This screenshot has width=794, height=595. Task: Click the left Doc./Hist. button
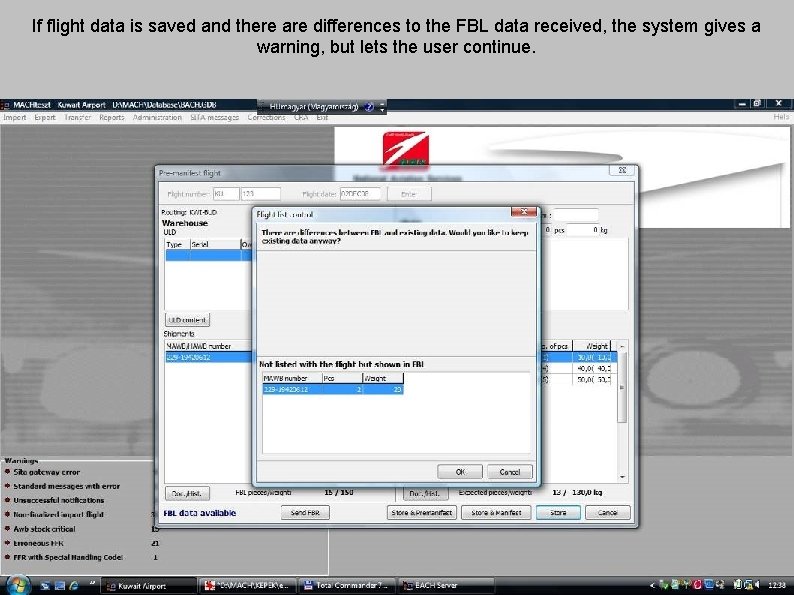click(187, 493)
